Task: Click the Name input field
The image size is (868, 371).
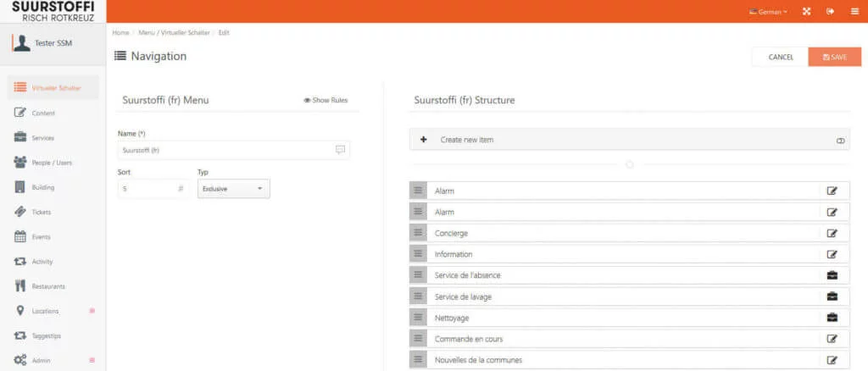Action: tap(226, 150)
